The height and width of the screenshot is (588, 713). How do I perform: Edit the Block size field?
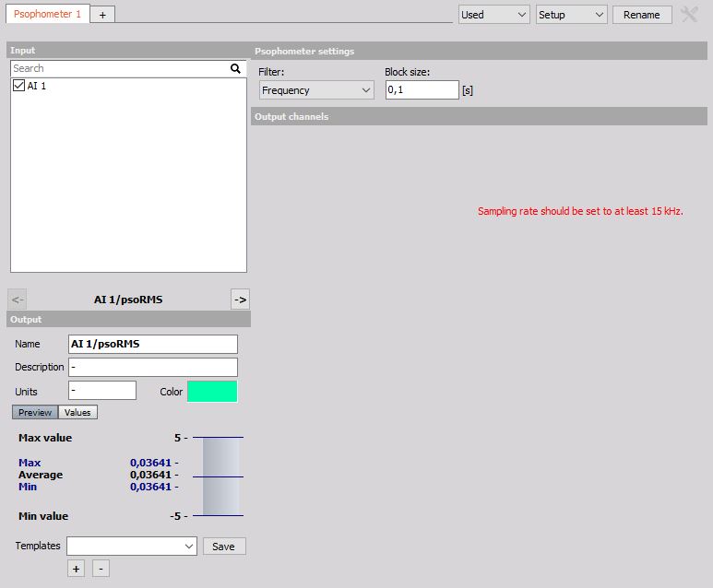422,90
